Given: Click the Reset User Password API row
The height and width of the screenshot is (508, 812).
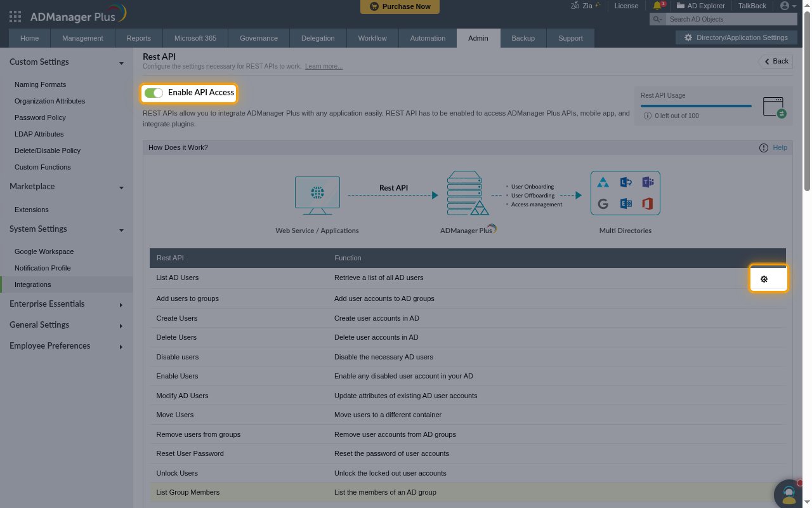Looking at the screenshot, I should [468, 453].
